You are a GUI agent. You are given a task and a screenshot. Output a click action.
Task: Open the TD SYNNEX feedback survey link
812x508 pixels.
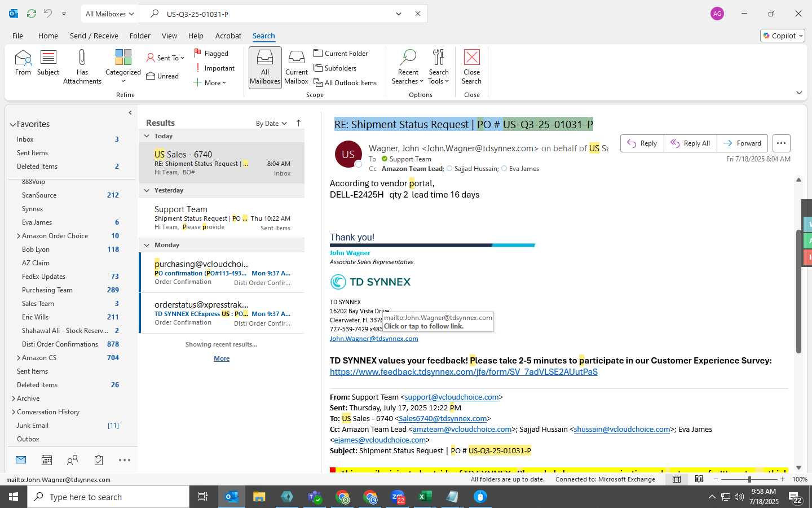tap(464, 372)
